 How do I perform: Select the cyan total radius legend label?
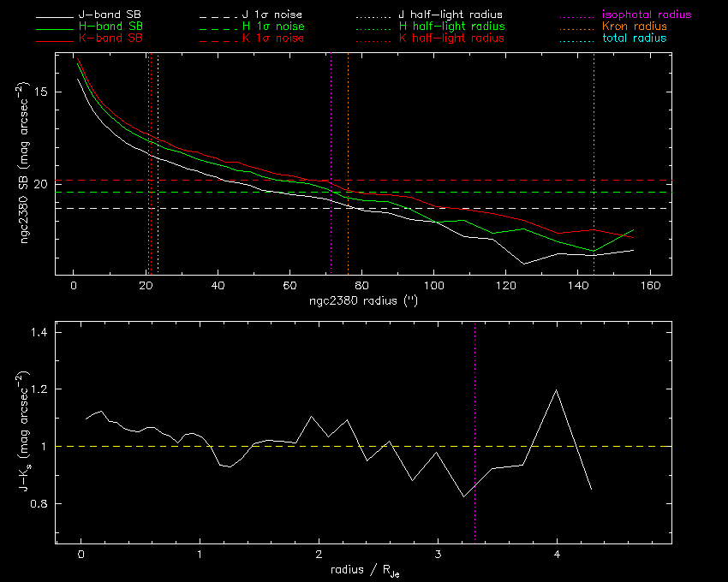pyautogui.click(x=635, y=39)
